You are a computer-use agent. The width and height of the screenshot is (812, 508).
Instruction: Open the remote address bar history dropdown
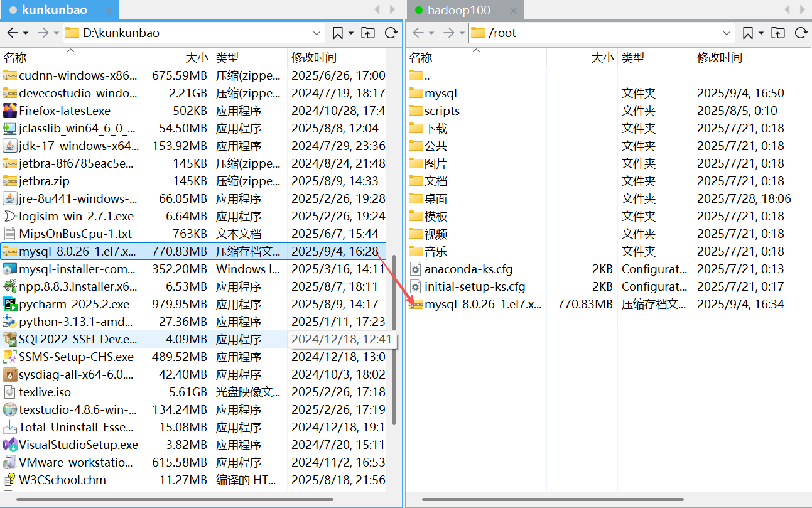click(727, 33)
